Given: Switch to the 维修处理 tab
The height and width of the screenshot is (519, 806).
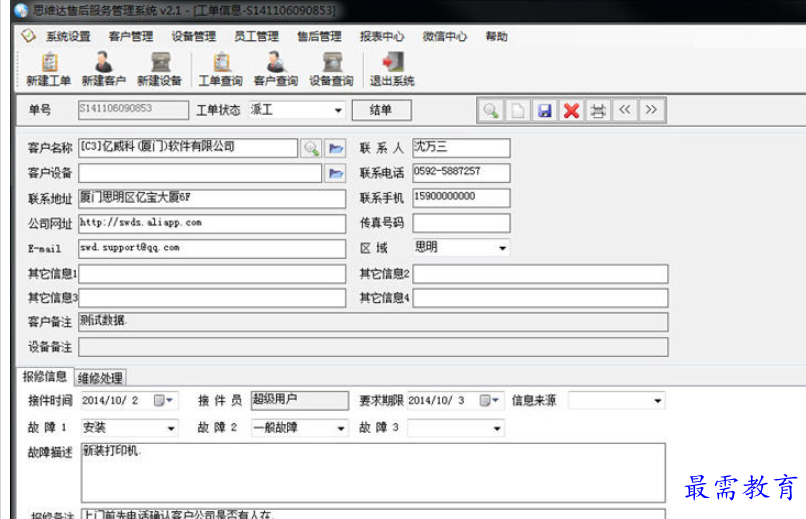Looking at the screenshot, I should click(x=100, y=378).
